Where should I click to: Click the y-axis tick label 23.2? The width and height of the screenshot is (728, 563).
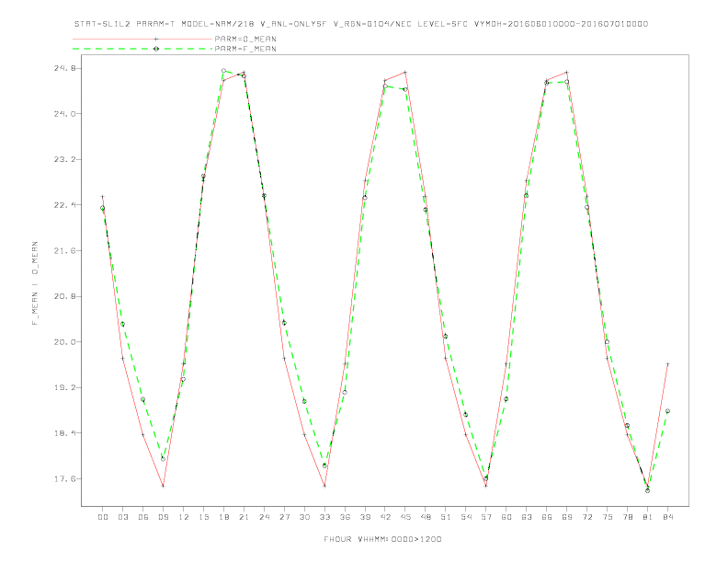point(63,159)
